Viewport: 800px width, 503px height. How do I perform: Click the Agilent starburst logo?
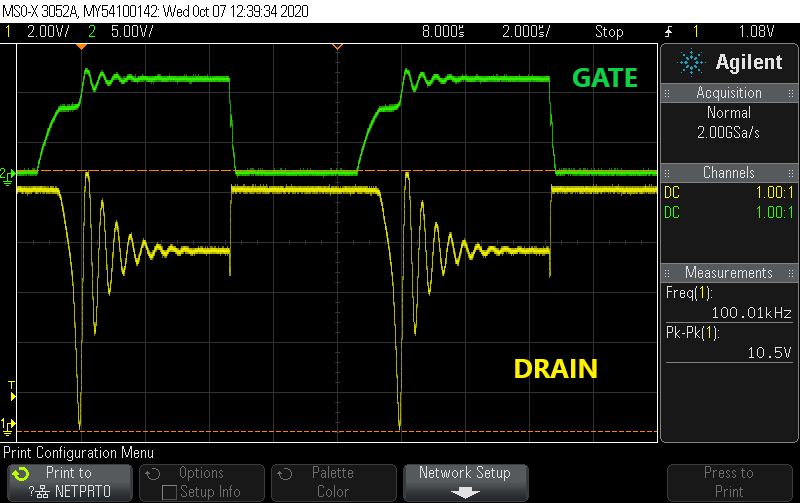point(691,62)
